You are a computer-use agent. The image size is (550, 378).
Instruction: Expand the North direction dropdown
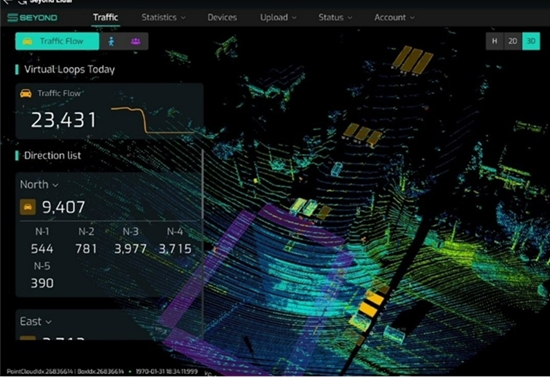tap(39, 184)
